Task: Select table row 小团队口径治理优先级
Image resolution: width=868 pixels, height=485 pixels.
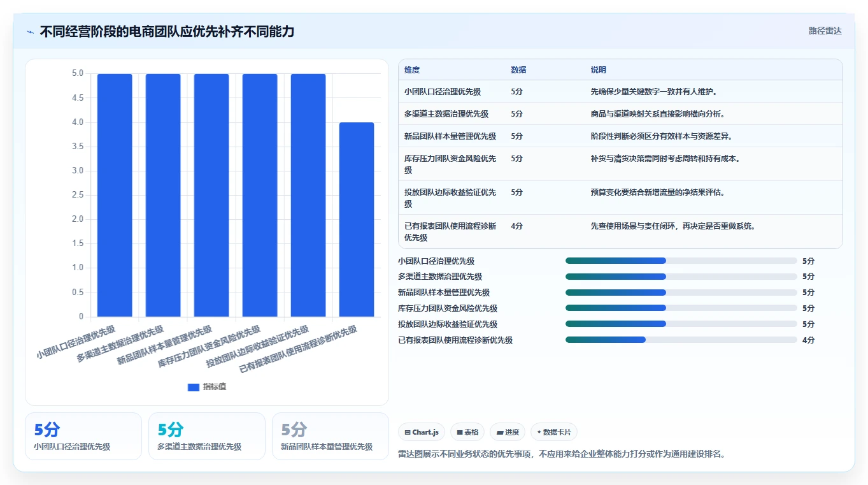Action: point(620,92)
